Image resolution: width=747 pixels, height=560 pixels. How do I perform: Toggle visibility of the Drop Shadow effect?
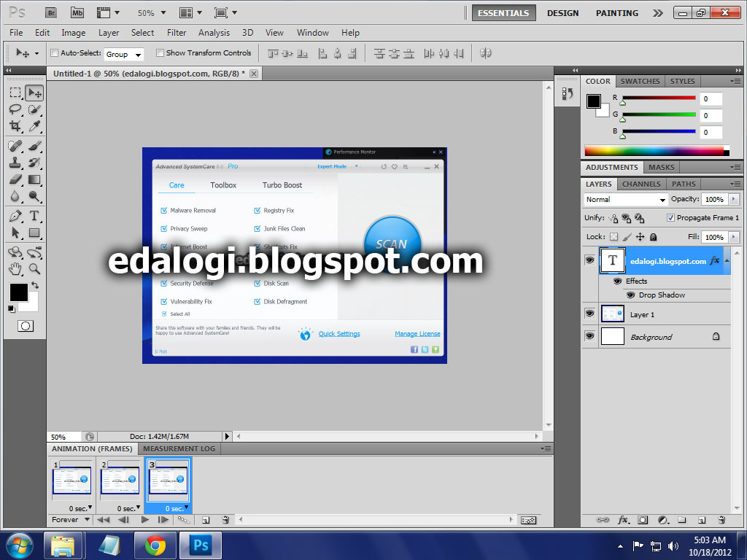(x=630, y=295)
